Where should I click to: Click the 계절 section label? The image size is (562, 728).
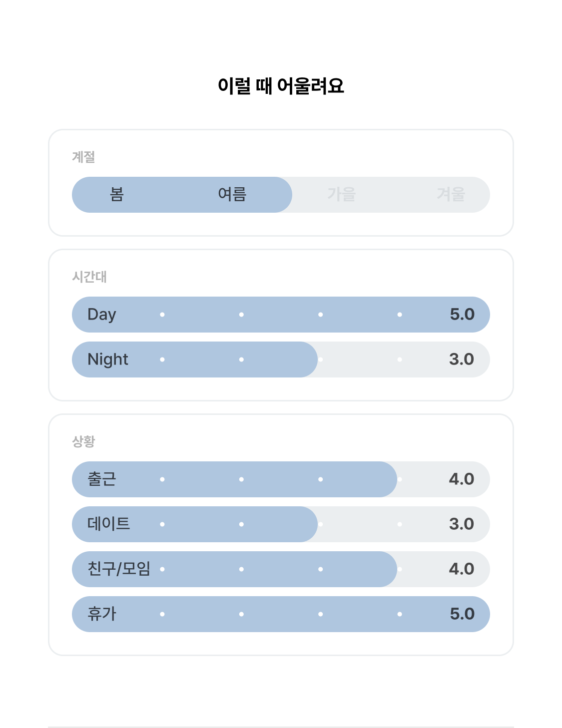pos(83,157)
